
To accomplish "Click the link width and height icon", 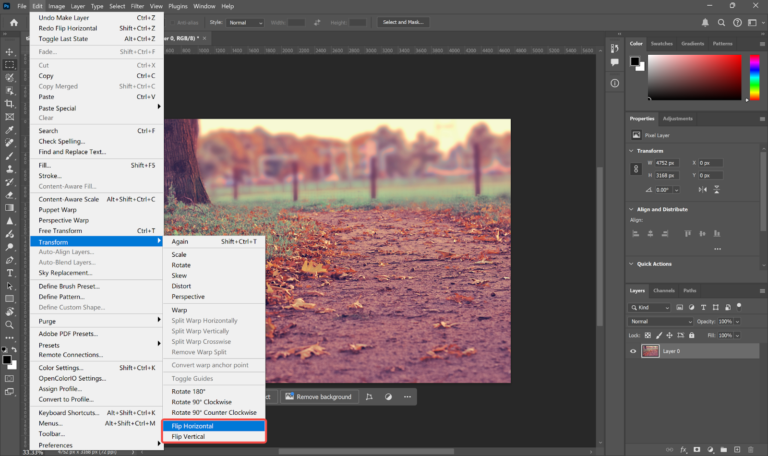I will (636, 169).
